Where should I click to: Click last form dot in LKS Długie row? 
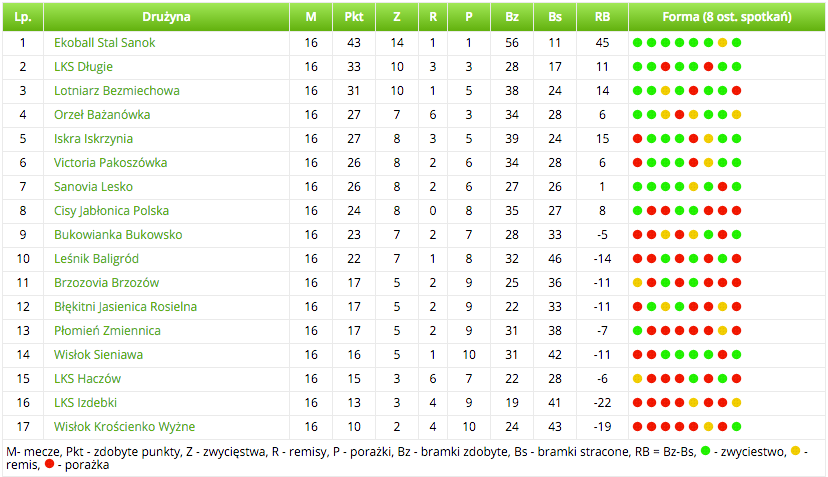tap(736, 67)
